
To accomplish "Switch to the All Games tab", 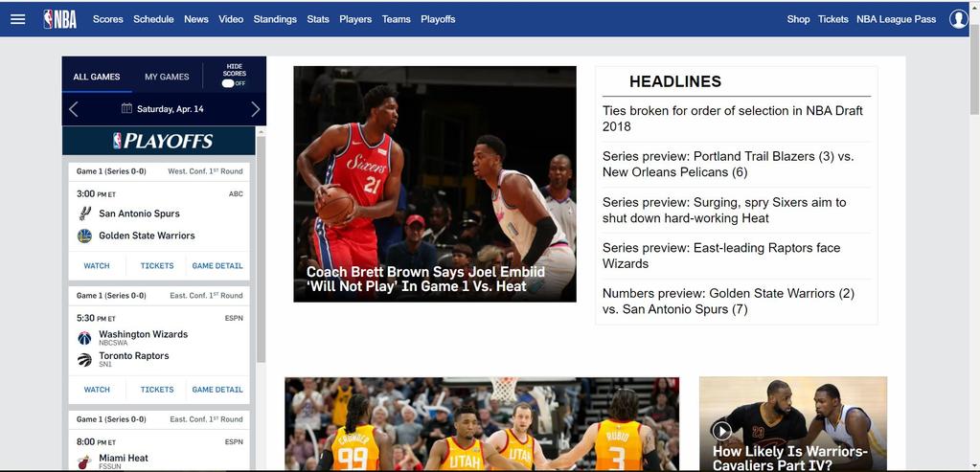I will pos(97,77).
